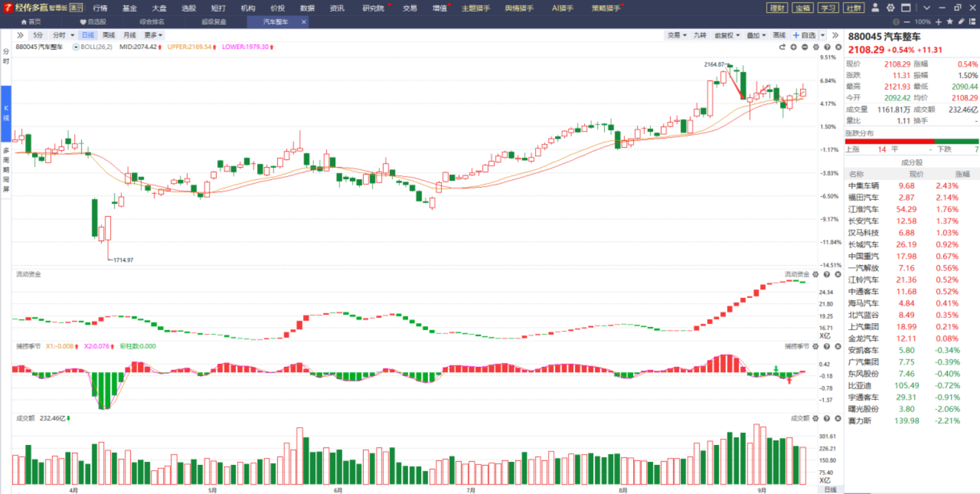Open 成交额 indicator settings gear
This screenshot has width=980, height=494.
click(815, 418)
